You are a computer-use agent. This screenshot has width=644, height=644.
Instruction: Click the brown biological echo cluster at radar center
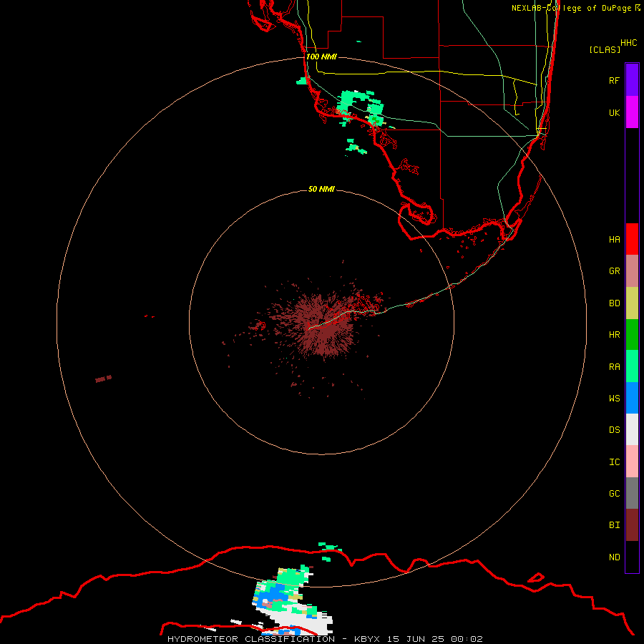(x=324, y=324)
